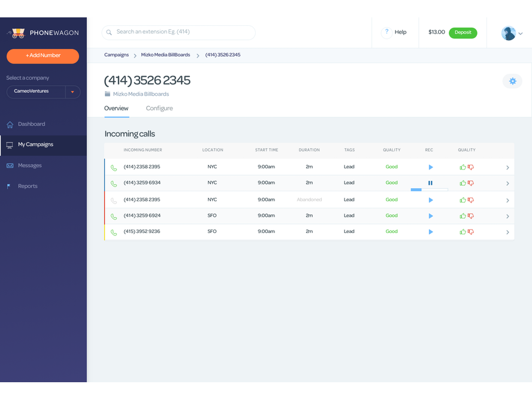Screen dimensions: 532x399
Task: Go to Mizko Media BillBoards breadcrumb
Action: click(x=165, y=55)
